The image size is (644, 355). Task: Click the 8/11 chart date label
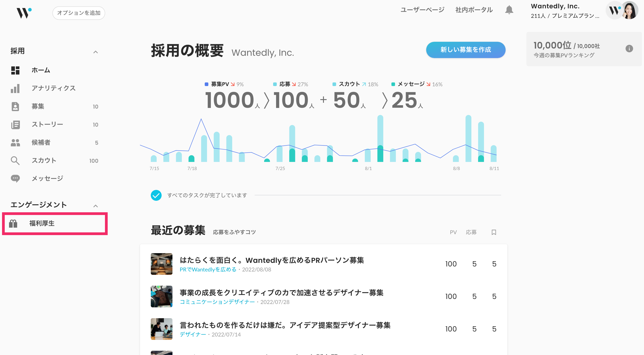494,168
